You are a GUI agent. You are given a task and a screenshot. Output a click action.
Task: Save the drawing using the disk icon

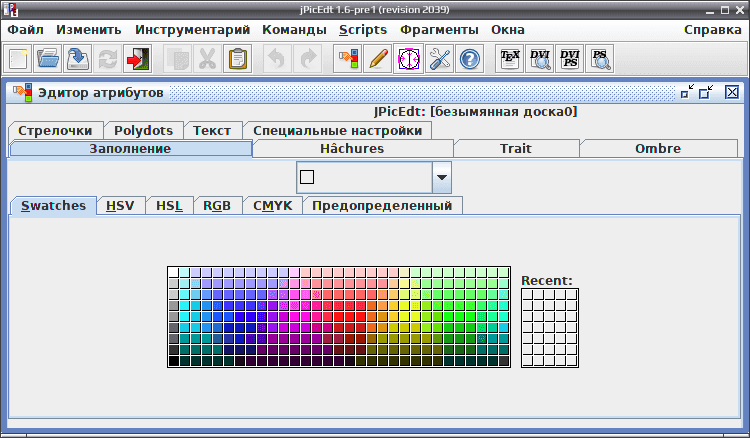(x=77, y=59)
